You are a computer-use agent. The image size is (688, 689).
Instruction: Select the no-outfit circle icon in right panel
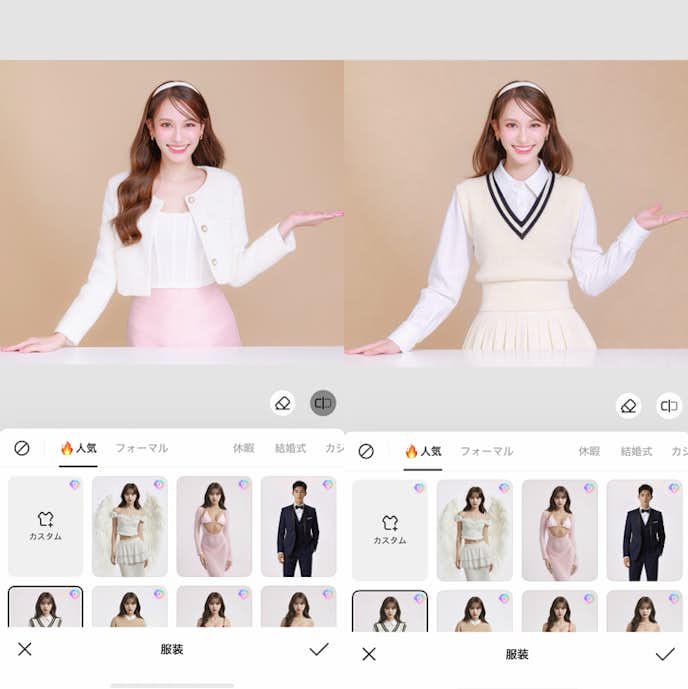pos(366,451)
